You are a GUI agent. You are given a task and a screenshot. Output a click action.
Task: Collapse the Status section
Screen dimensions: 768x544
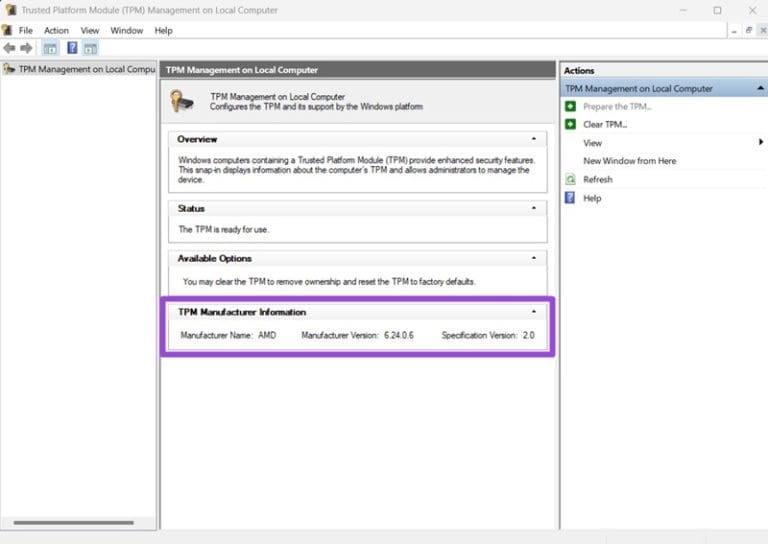coord(534,208)
